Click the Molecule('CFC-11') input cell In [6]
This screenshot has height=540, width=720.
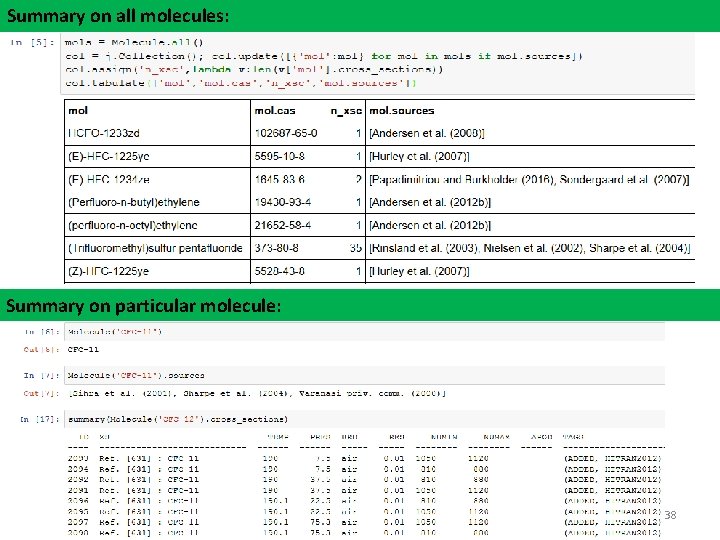365,332
